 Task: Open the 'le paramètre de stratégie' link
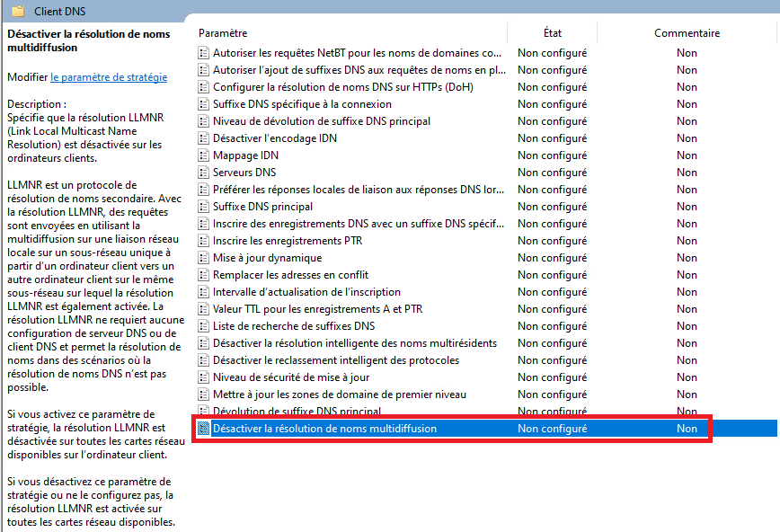109,77
